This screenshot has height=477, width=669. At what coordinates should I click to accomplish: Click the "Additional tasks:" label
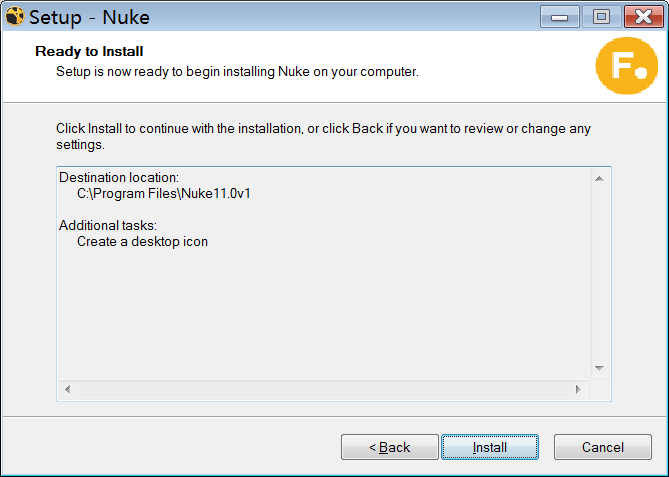pyautogui.click(x=108, y=225)
